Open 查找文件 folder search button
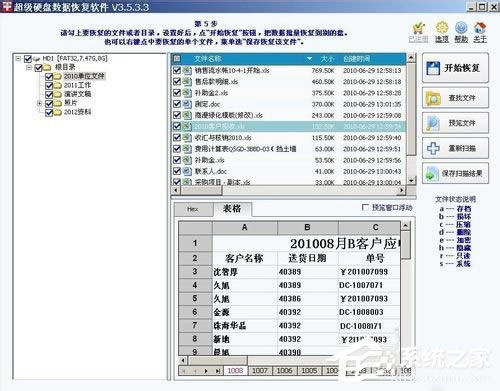 455,98
